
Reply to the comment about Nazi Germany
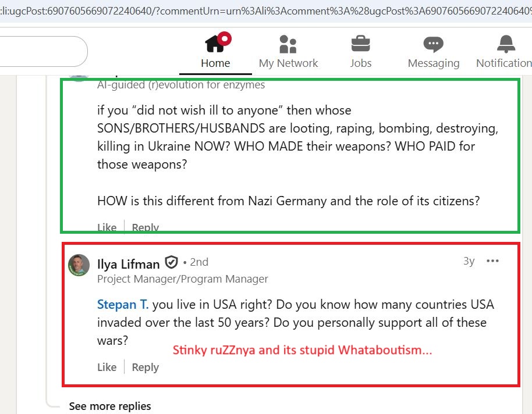pos(145,227)
